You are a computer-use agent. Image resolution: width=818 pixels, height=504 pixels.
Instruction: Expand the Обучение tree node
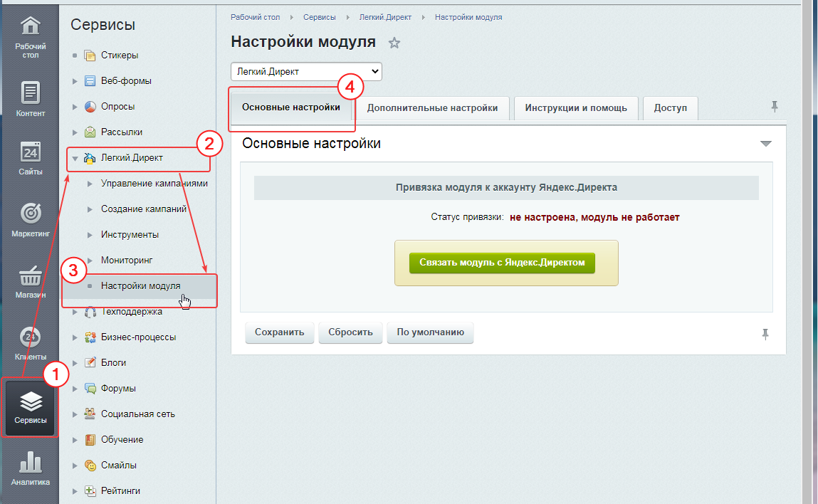[x=75, y=440]
